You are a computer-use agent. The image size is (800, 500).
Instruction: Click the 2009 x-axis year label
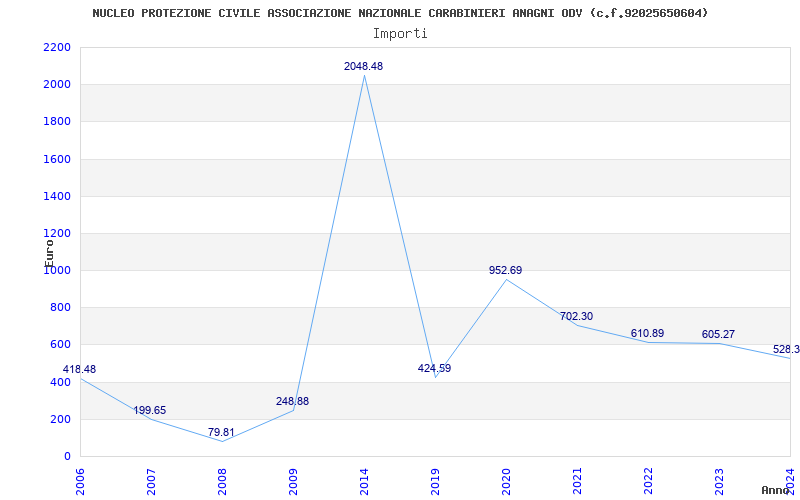tap(293, 482)
